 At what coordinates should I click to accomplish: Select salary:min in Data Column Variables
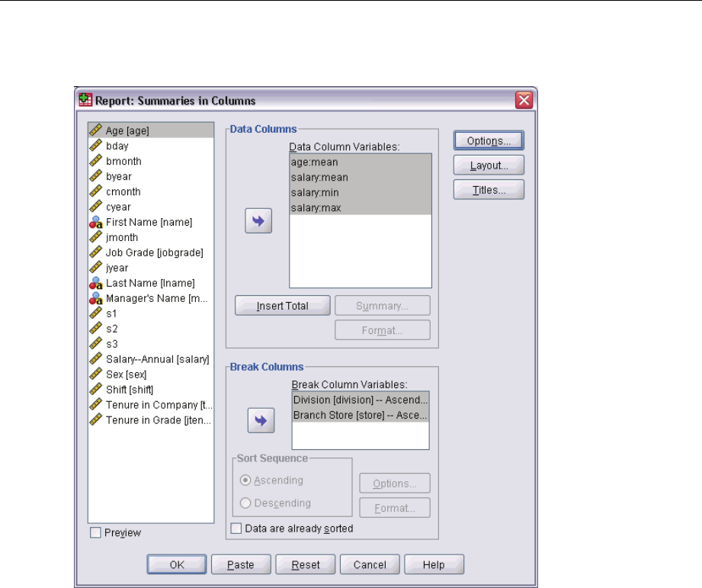coord(361,192)
